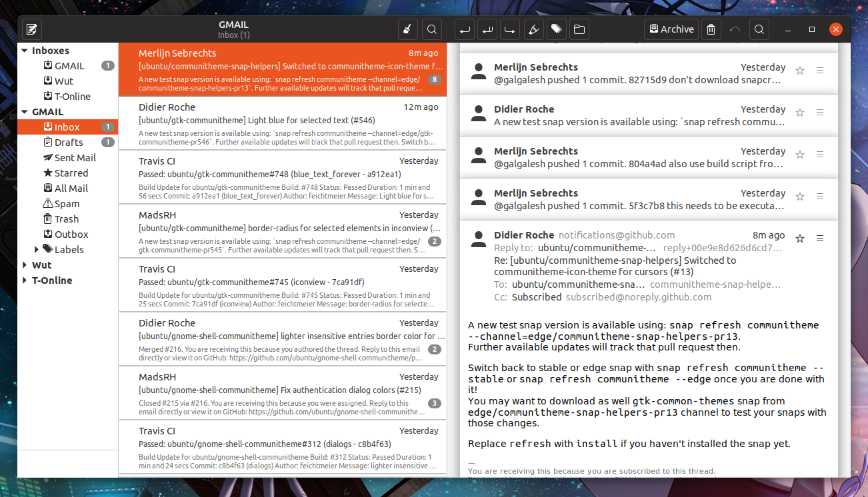This screenshot has height=497, width=868.
Task: Click the 8 message count badge
Action: coord(435,80)
